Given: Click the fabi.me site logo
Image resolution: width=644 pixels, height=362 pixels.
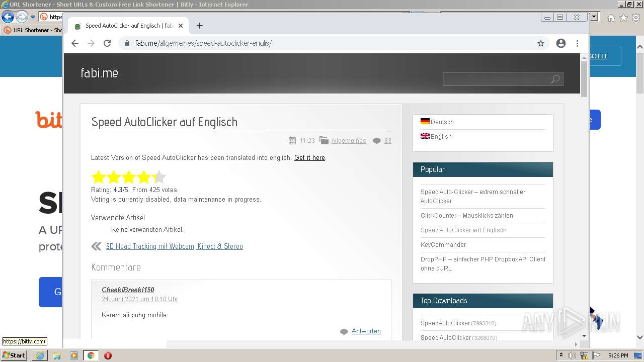Looking at the screenshot, I should [x=99, y=73].
